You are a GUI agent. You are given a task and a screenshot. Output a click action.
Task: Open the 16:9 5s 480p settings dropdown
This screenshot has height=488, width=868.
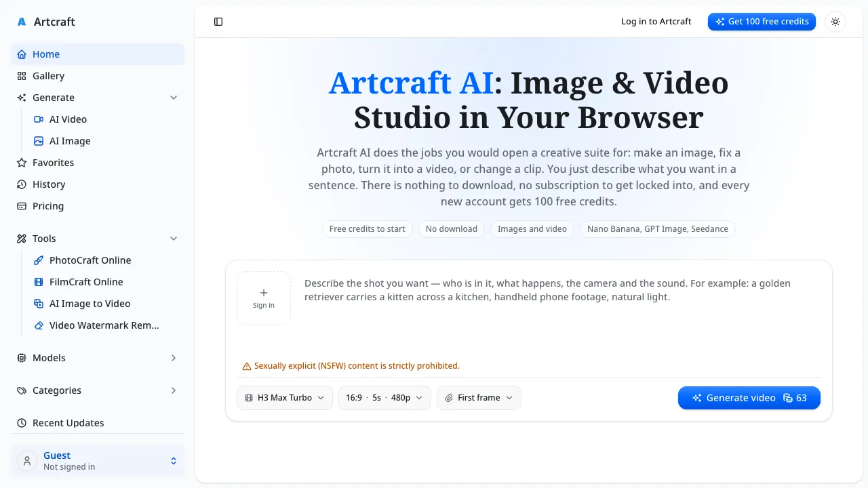384,398
